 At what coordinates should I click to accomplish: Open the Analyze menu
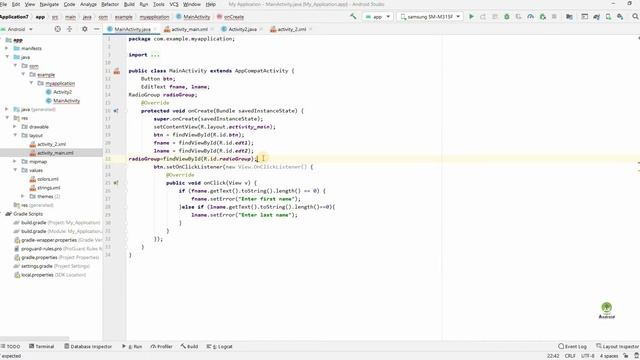[x=88, y=4]
